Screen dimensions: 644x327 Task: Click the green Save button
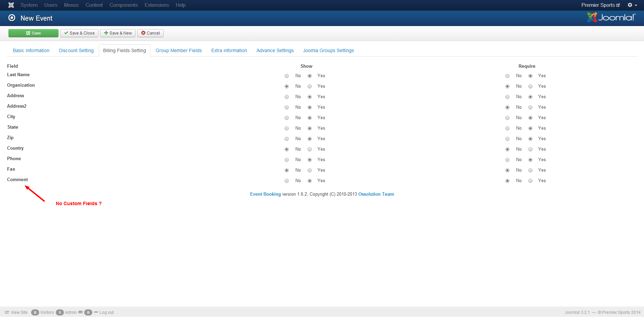click(33, 33)
